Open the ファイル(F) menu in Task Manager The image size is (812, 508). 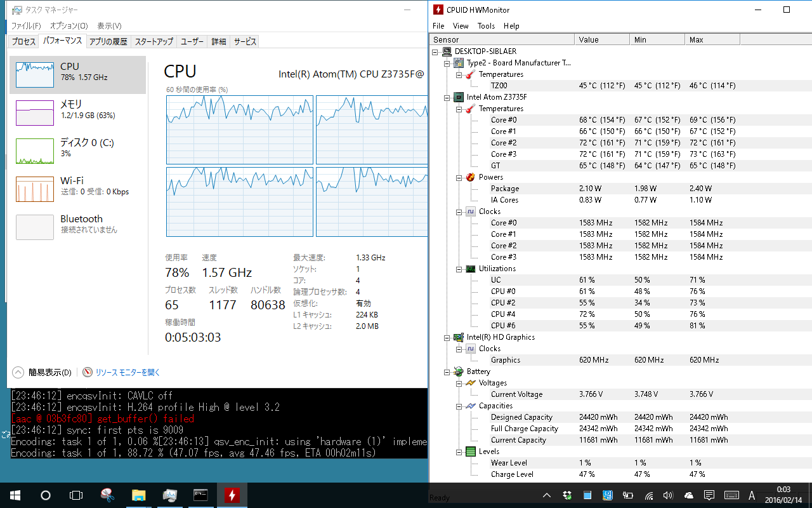pyautogui.click(x=26, y=26)
